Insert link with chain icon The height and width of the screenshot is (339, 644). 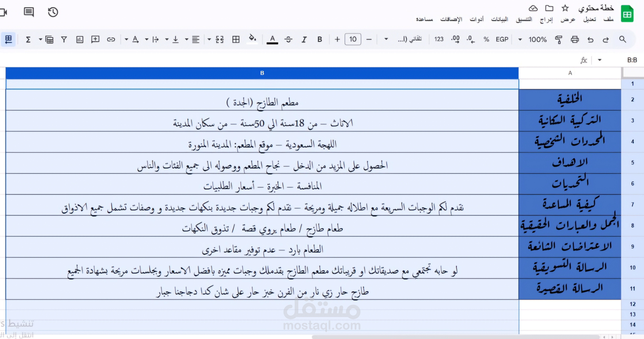(x=111, y=39)
